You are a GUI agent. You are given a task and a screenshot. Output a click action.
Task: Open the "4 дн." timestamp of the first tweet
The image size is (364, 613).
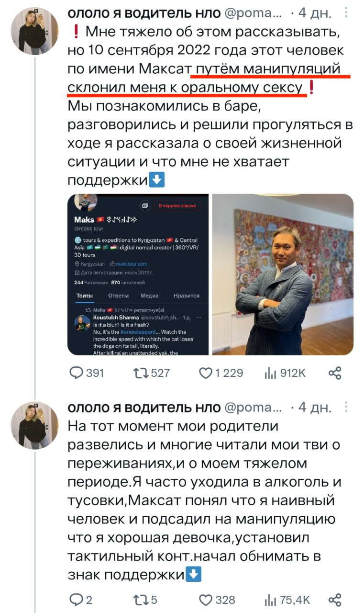[314, 13]
